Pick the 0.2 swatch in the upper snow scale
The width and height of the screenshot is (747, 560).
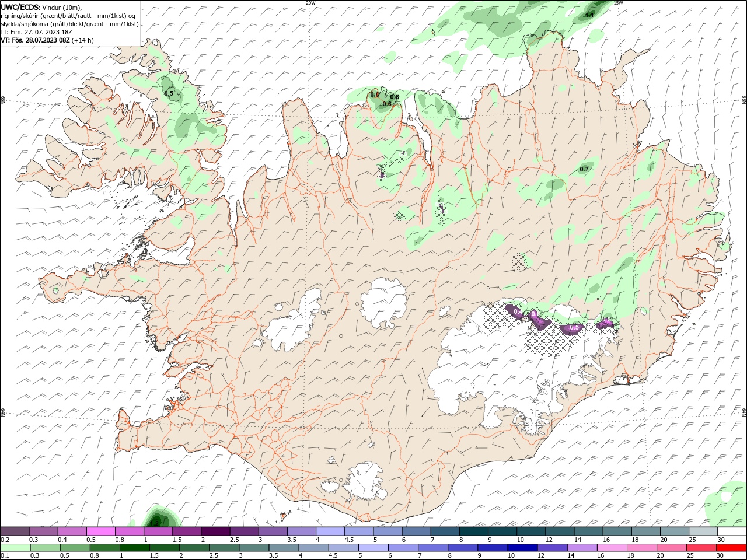tap(15, 531)
